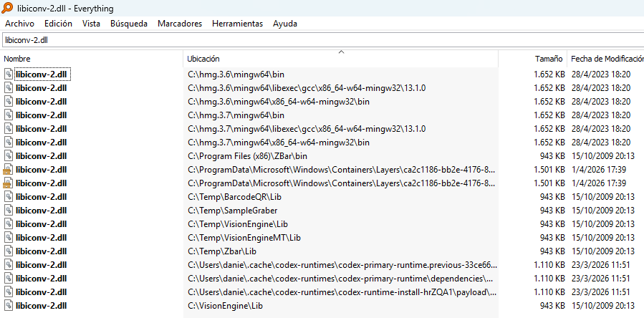Click file icon of codex-primary-runtime\dependencies row
The height and width of the screenshot is (318, 644).
[9, 278]
